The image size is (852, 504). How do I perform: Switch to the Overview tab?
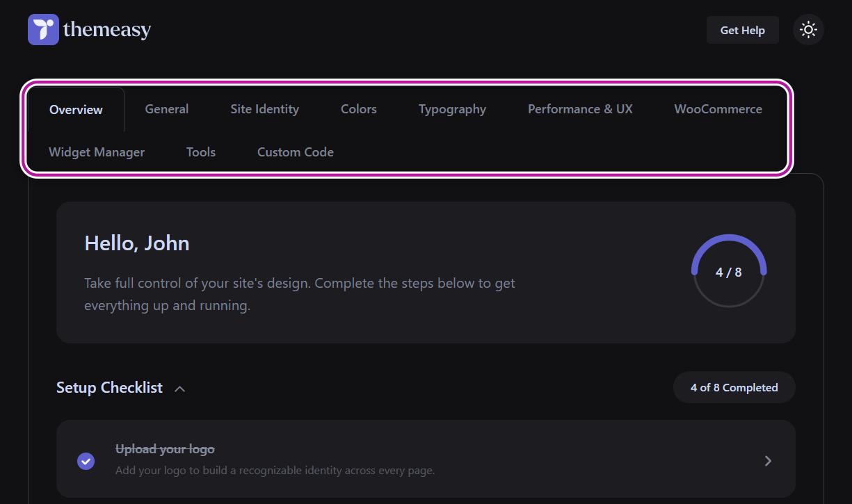76,109
